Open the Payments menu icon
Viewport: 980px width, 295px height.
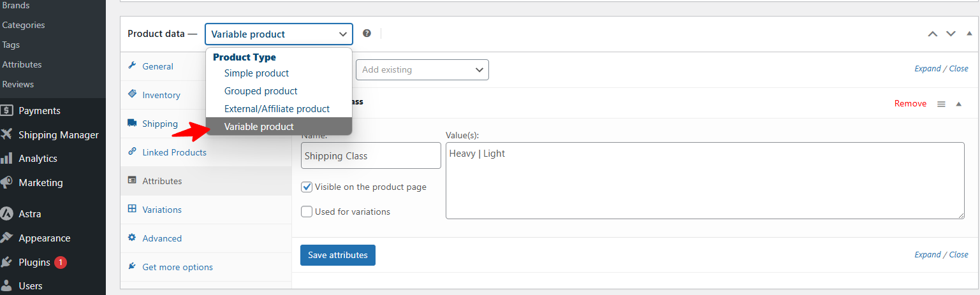6,110
